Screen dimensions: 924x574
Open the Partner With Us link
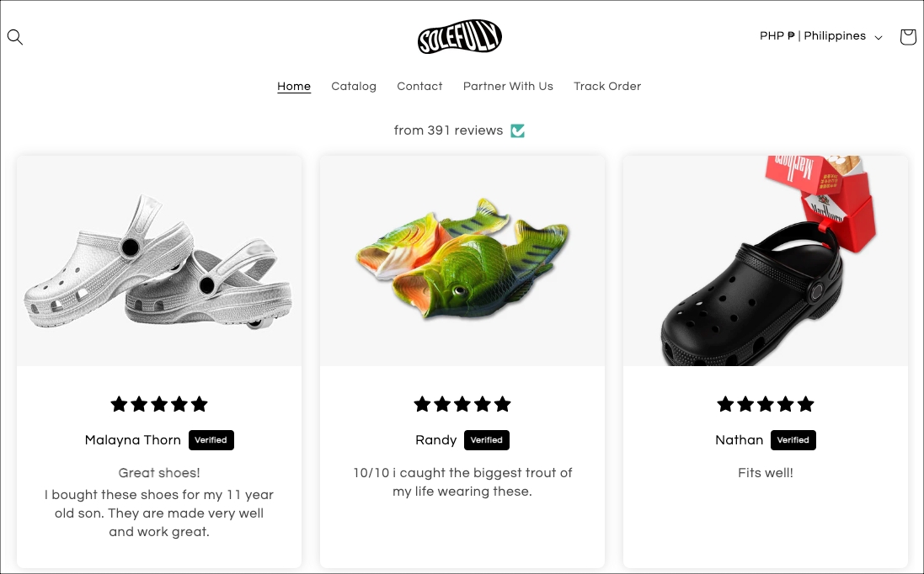[508, 87]
